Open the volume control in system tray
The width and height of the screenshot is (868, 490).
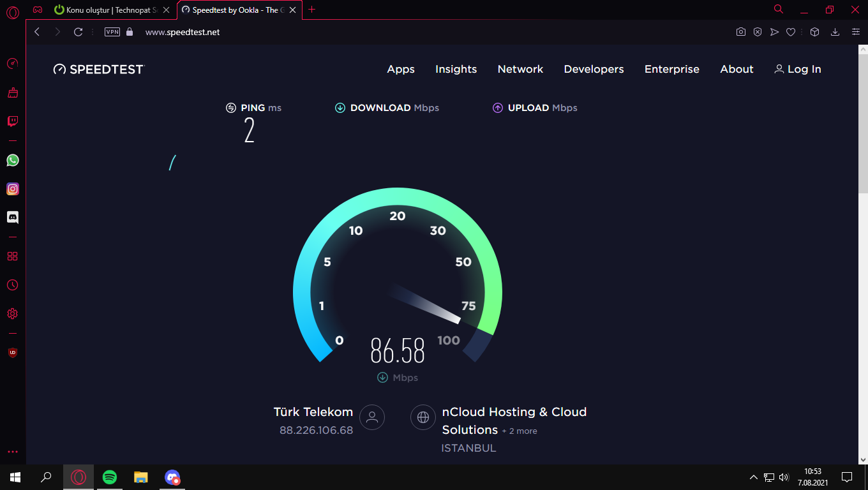click(x=784, y=477)
